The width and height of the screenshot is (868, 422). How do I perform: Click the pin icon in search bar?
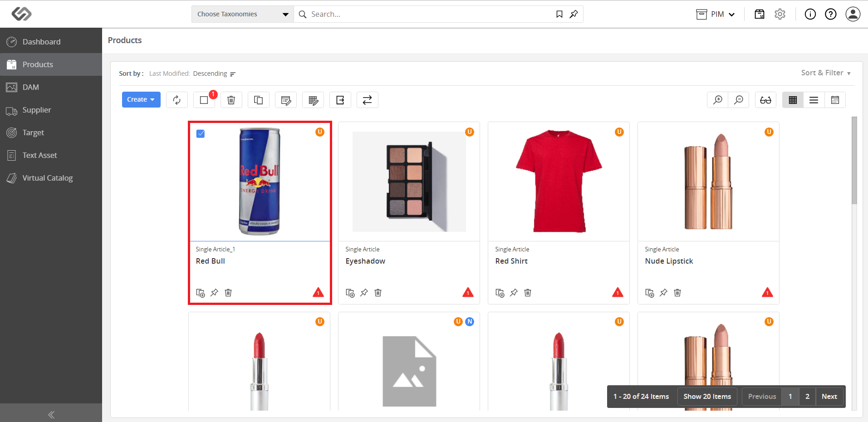coord(574,14)
